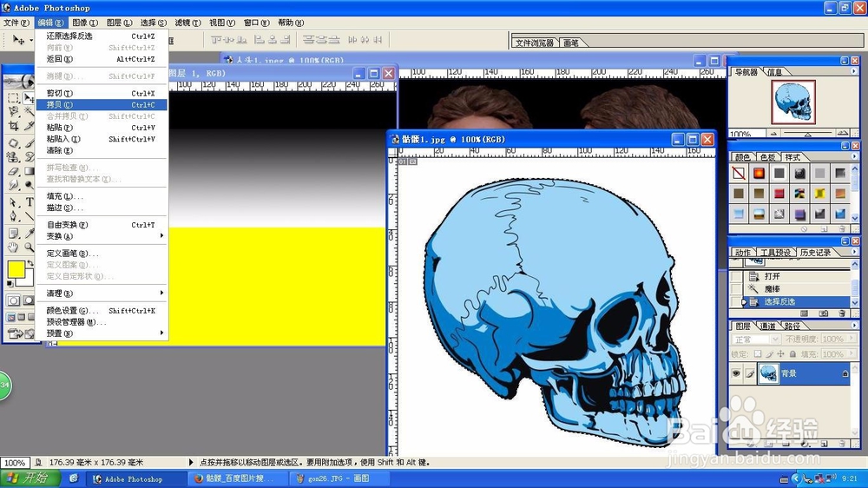Click the navigator zoom-in icon
868x488 pixels.
click(843, 133)
